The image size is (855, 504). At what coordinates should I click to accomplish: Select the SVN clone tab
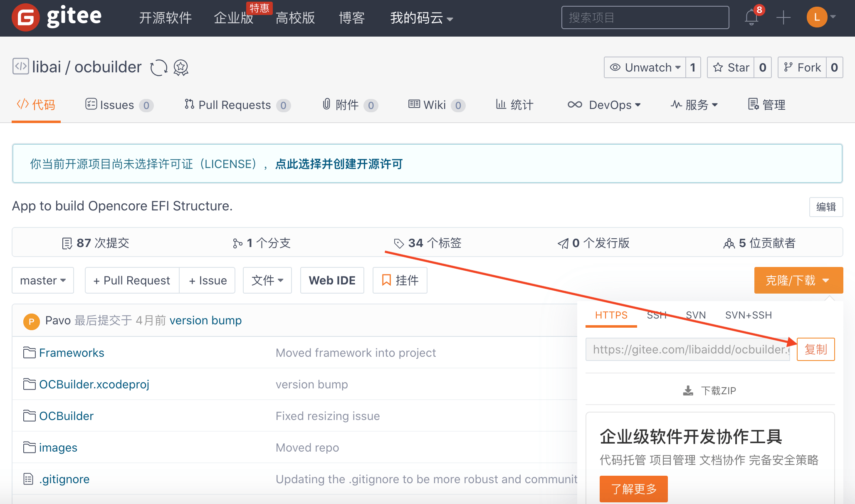[696, 315]
